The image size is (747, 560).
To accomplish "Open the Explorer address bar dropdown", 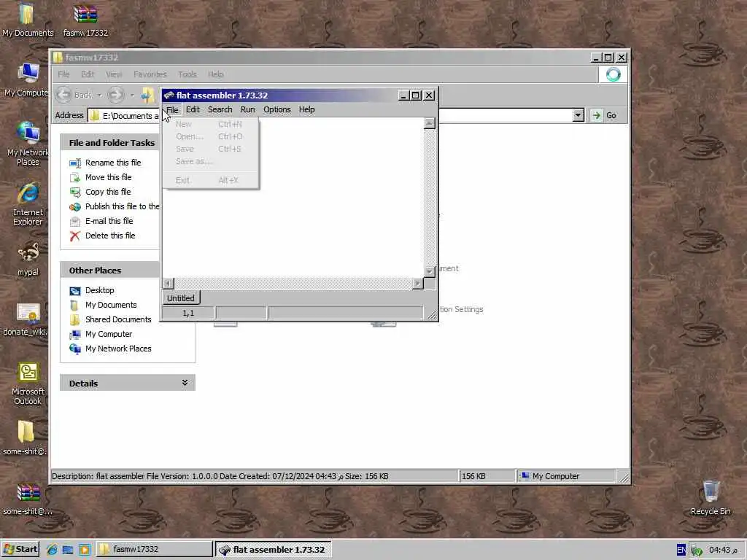I will click(x=578, y=115).
